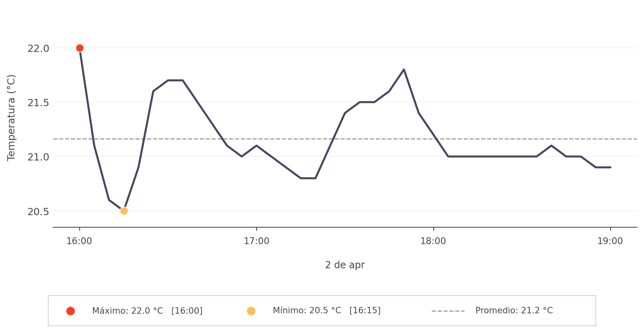Click the 18:00 x-axis tick label
This screenshot has width=644, height=333.
(433, 241)
